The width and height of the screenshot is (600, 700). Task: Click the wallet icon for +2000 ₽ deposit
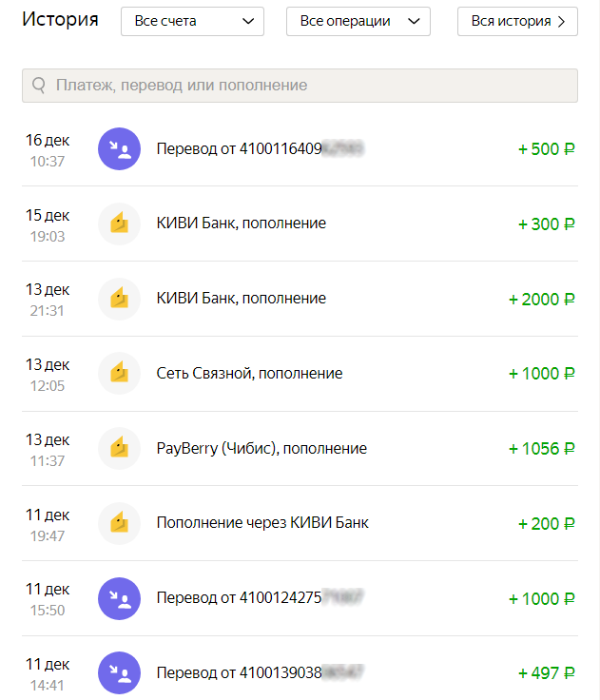tap(120, 299)
